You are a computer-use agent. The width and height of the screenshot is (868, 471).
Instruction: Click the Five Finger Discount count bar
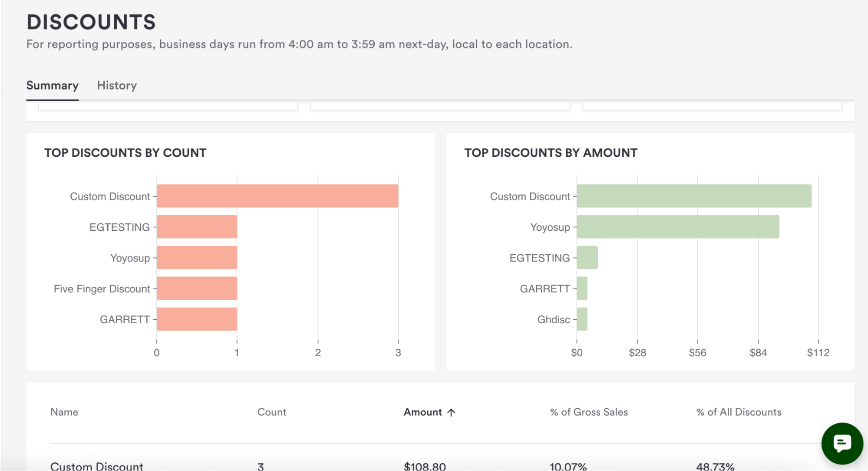coord(197,289)
